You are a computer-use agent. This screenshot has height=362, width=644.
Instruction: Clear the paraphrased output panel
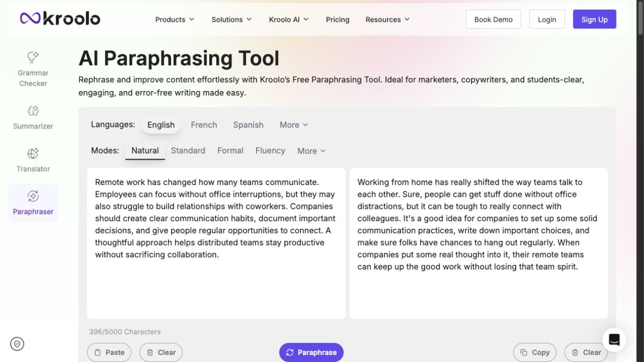coord(586,352)
